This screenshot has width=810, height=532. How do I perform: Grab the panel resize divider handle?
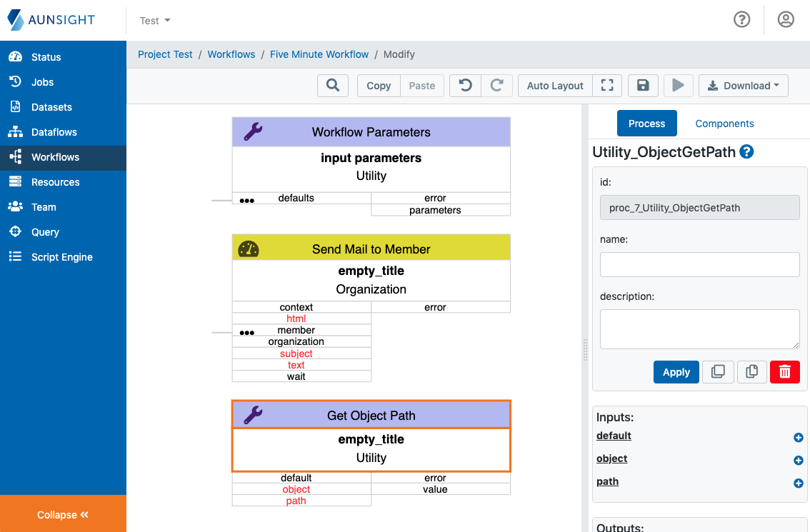point(585,350)
